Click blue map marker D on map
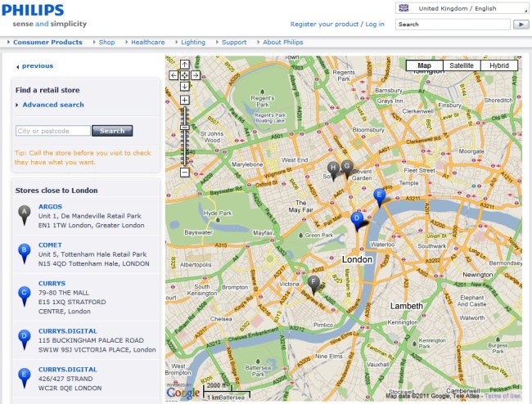The image size is (532, 404). pyautogui.click(x=357, y=221)
